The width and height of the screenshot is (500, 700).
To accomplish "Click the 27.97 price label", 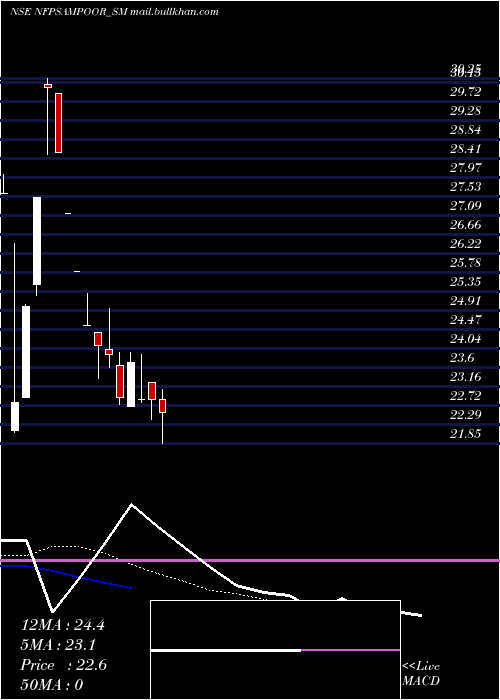I will [466, 168].
